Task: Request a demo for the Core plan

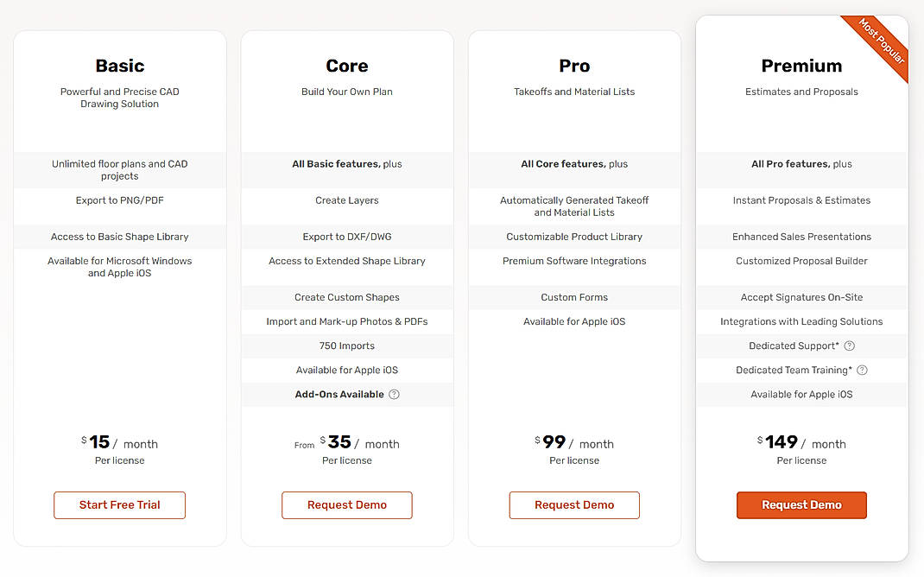Action: tap(346, 505)
